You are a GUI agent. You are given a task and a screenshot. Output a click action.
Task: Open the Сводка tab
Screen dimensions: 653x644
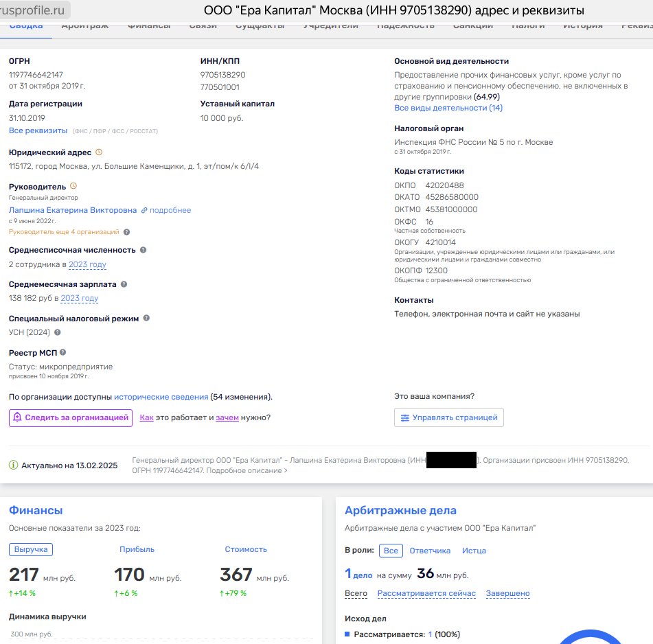(26, 27)
